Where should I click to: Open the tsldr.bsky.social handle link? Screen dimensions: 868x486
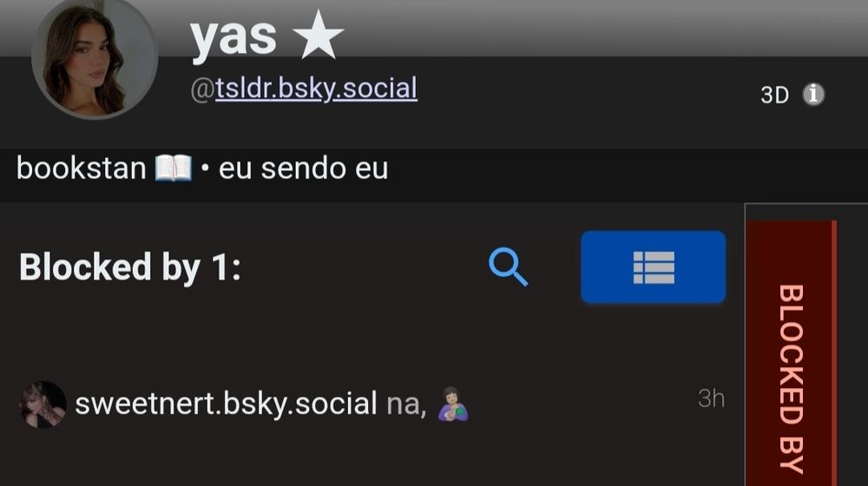pos(316,89)
